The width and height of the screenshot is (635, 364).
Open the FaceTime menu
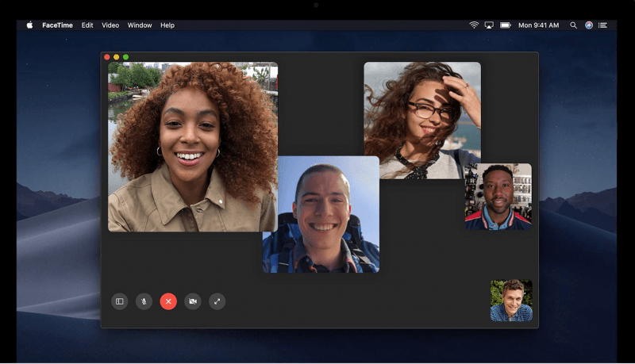point(57,25)
